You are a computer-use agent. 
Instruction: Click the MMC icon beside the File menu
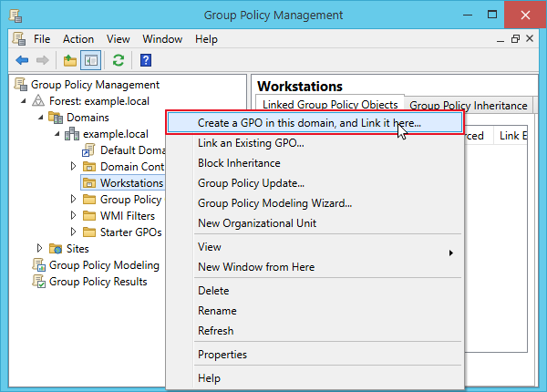pyautogui.click(x=19, y=38)
